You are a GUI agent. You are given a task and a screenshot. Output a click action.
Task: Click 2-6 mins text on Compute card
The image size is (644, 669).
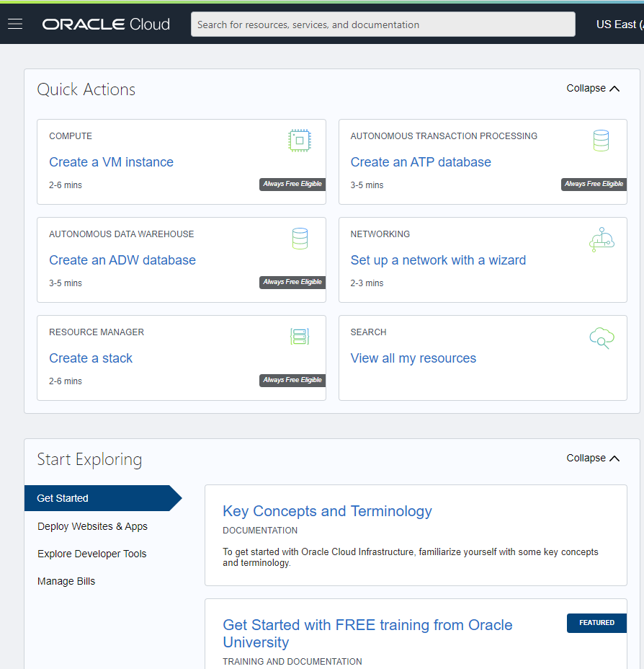coord(66,185)
